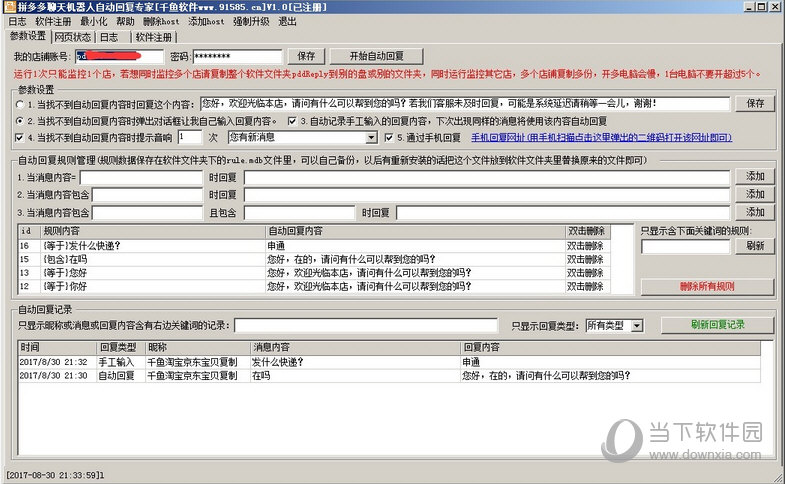Click the 当消息内容= input field
786x484 pixels.
pyautogui.click(x=141, y=177)
